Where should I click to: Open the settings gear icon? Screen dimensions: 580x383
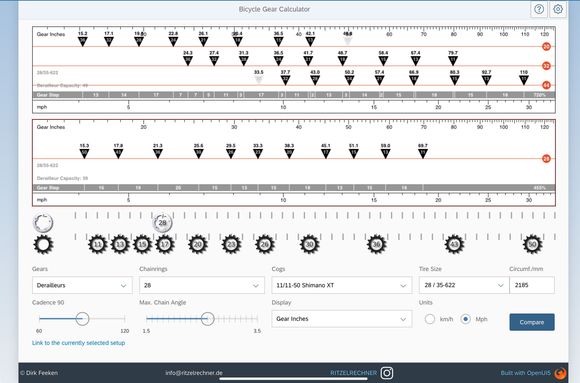(x=558, y=9)
